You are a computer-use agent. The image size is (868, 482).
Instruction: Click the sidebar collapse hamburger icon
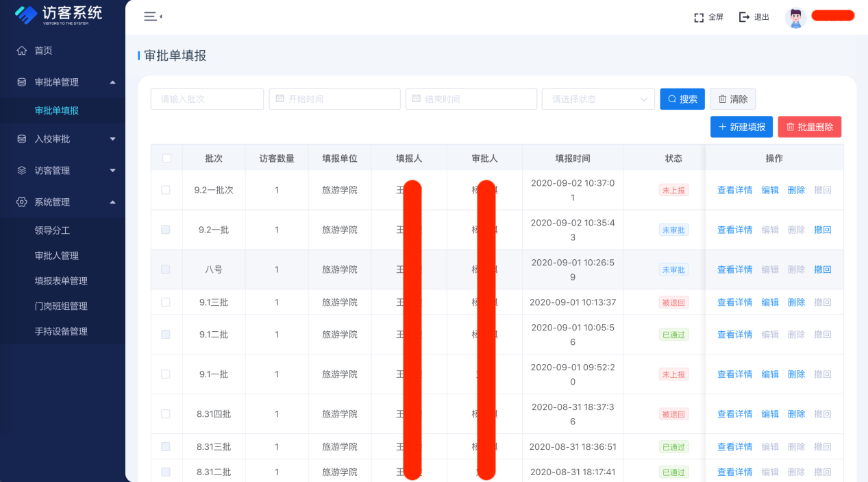[152, 16]
